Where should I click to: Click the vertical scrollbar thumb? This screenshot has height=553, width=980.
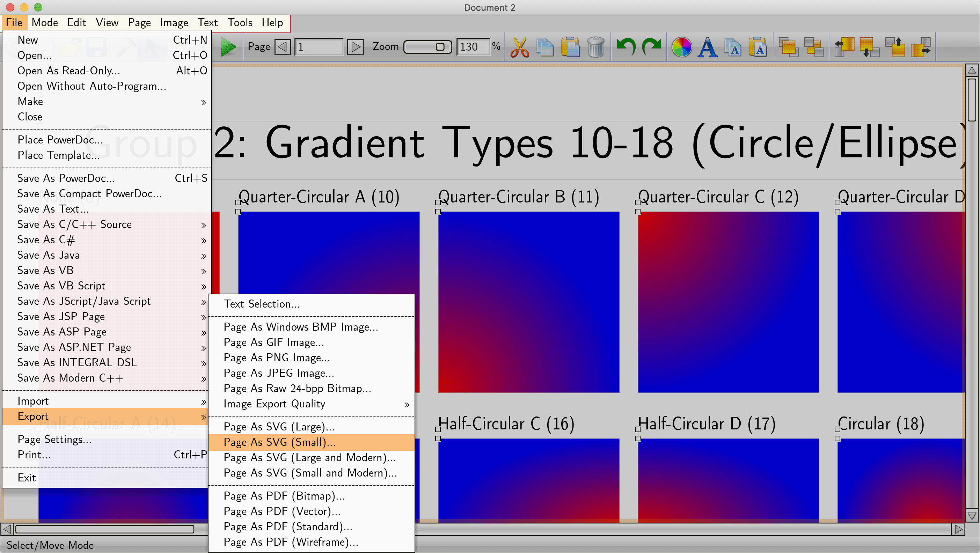pyautogui.click(x=972, y=99)
